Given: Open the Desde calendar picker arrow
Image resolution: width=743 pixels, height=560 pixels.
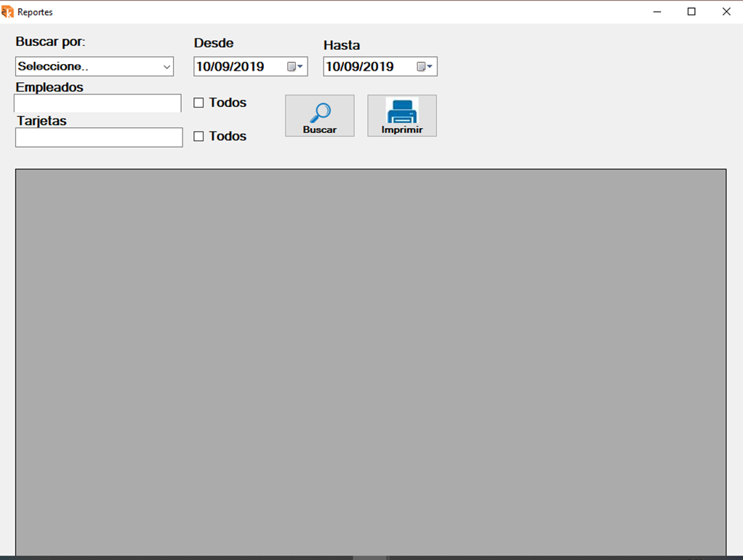Looking at the screenshot, I should point(294,67).
